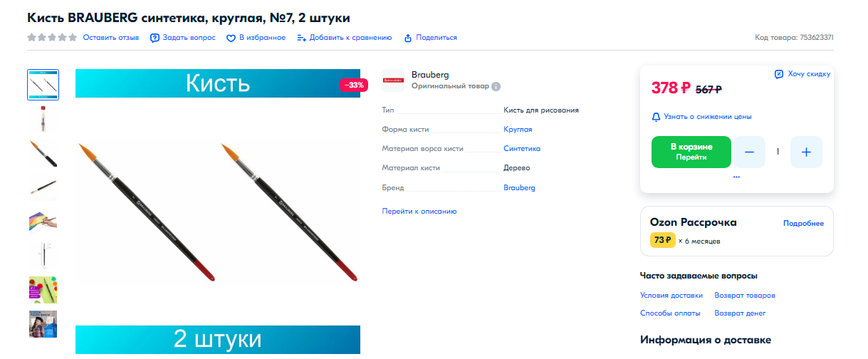Click the question mark icon for Задать вопрос
Screen dimensions: 868x359
[155, 38]
